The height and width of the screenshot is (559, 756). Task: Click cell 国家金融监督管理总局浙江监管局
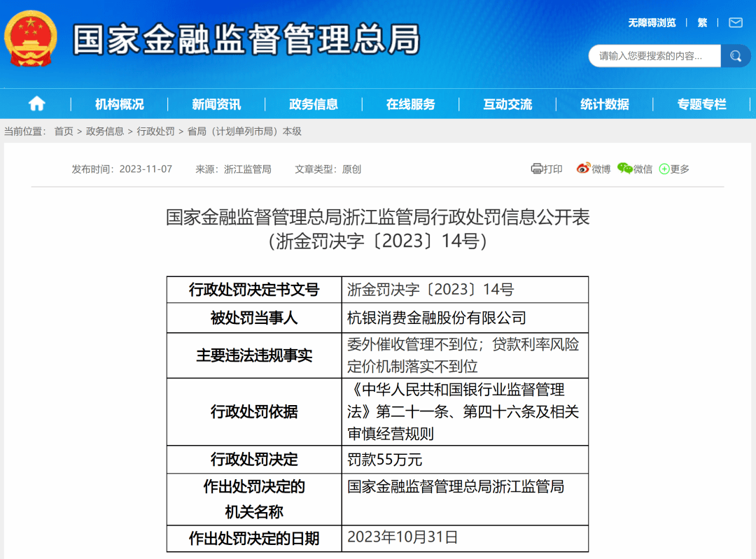[465, 500]
